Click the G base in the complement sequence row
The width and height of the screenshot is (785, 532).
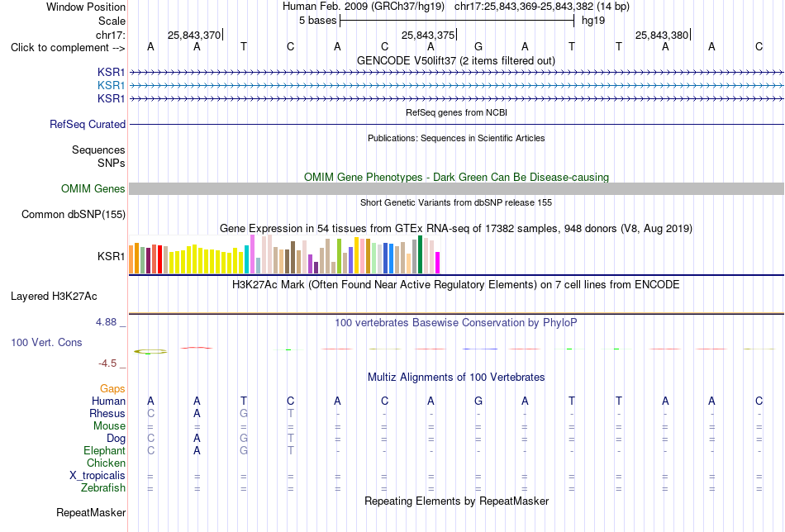click(x=478, y=46)
